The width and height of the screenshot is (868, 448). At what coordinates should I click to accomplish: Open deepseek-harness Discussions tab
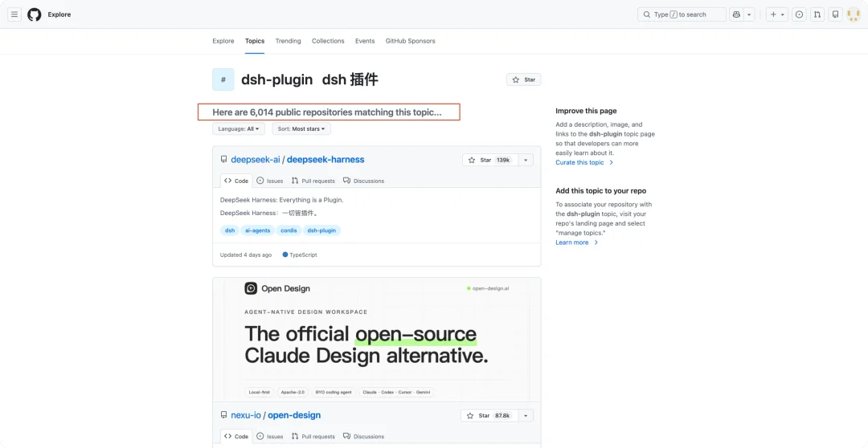[364, 181]
